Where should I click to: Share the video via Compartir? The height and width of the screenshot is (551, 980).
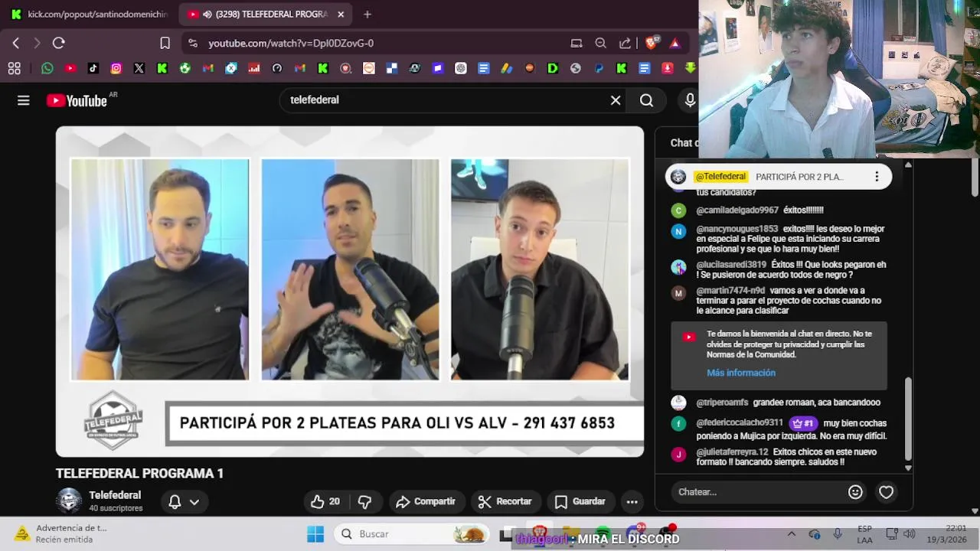pyautogui.click(x=426, y=501)
